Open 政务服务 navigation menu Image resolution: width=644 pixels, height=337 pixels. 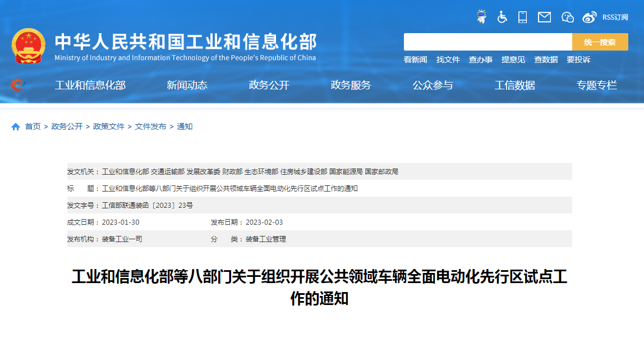[351, 85]
